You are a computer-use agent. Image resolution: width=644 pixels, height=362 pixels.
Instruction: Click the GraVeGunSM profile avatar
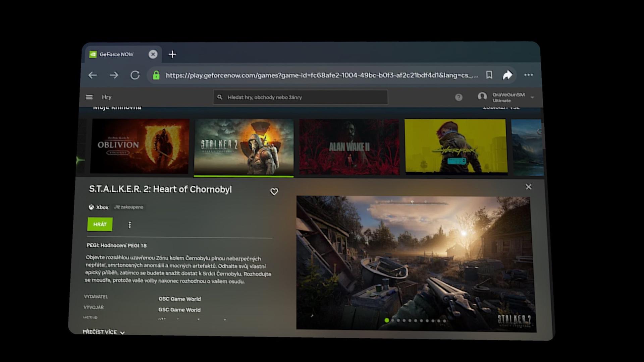tap(482, 97)
